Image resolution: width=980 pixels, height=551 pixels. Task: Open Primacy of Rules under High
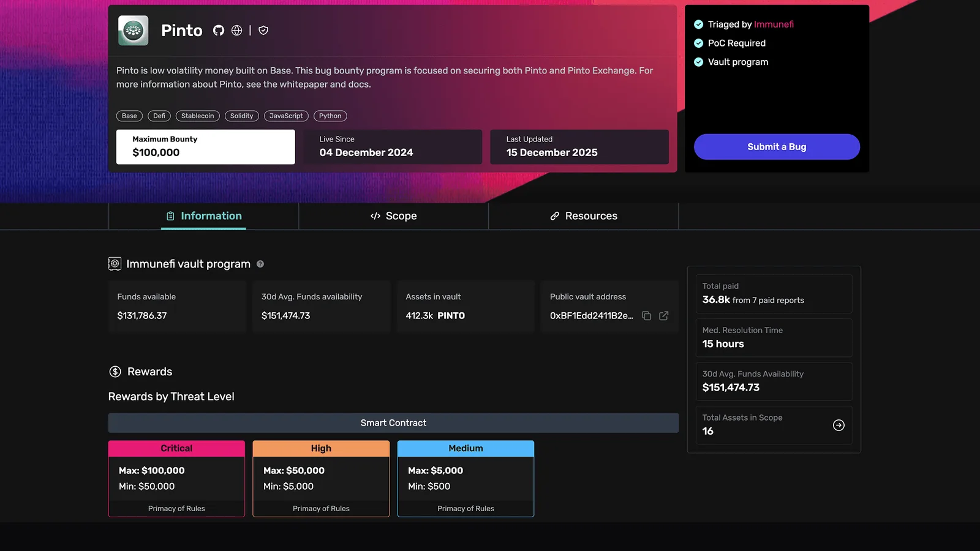pos(321,509)
